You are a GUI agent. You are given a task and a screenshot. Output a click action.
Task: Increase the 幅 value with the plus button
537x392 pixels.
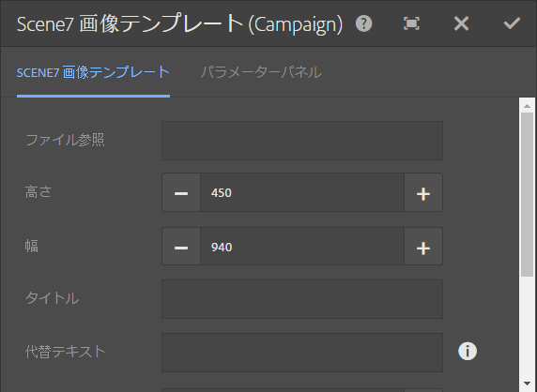(x=423, y=247)
